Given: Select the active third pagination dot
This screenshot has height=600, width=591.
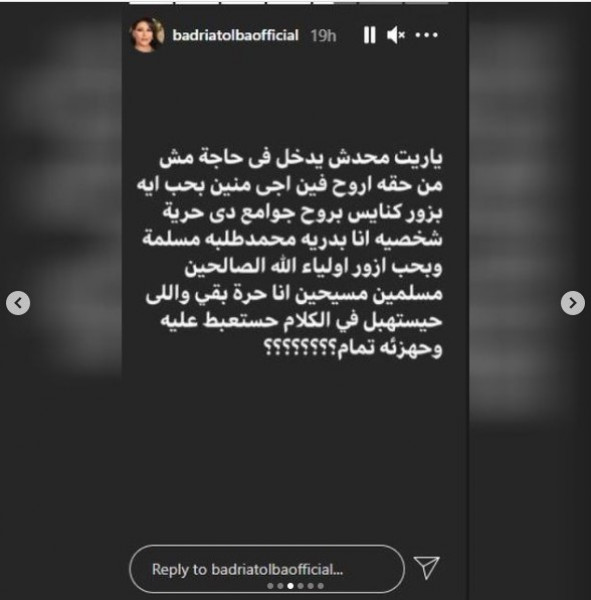Looking at the screenshot, I should point(291,586).
